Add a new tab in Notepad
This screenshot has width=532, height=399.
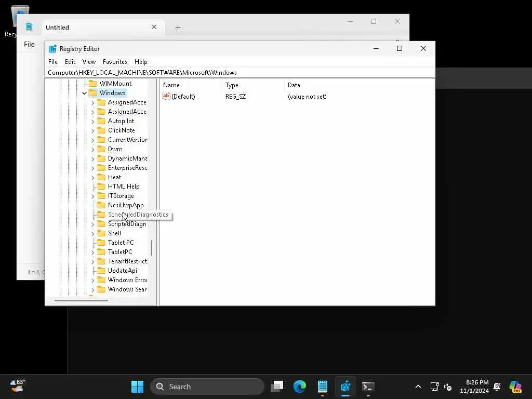178,28
